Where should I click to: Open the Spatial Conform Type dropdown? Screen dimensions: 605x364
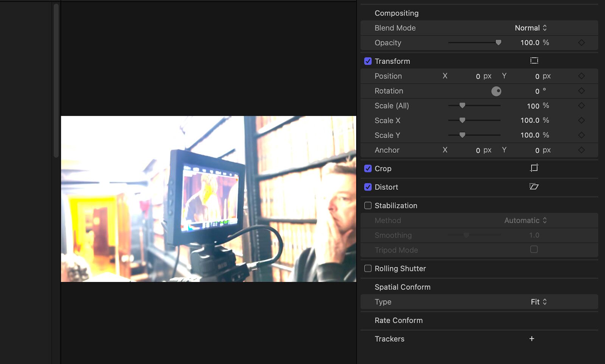[538, 302]
